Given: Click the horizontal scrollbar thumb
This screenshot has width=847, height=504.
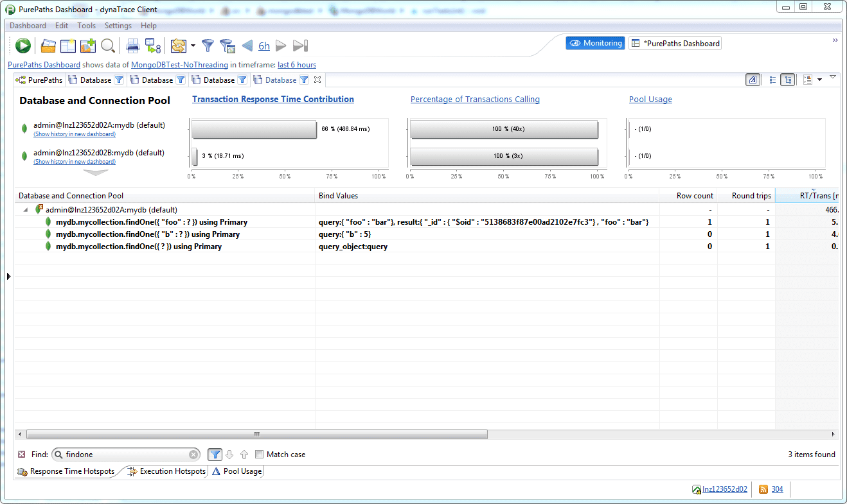Looking at the screenshot, I should tap(257, 435).
